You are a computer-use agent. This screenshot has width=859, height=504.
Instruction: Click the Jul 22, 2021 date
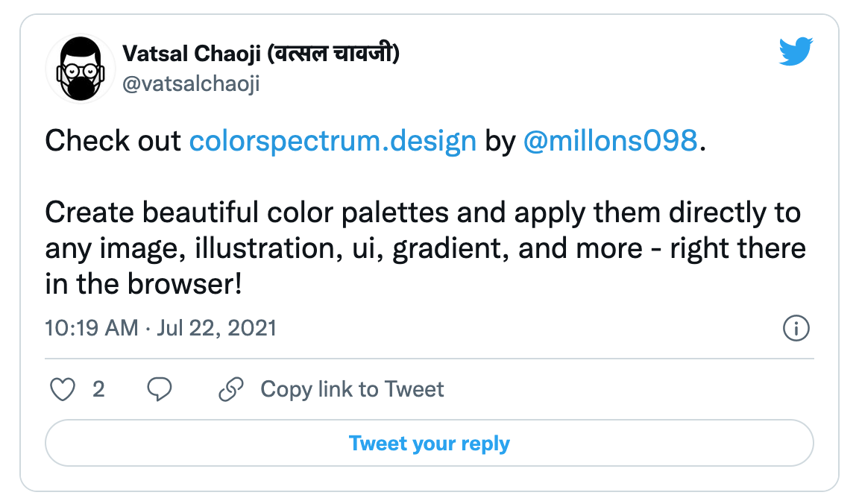click(216, 328)
